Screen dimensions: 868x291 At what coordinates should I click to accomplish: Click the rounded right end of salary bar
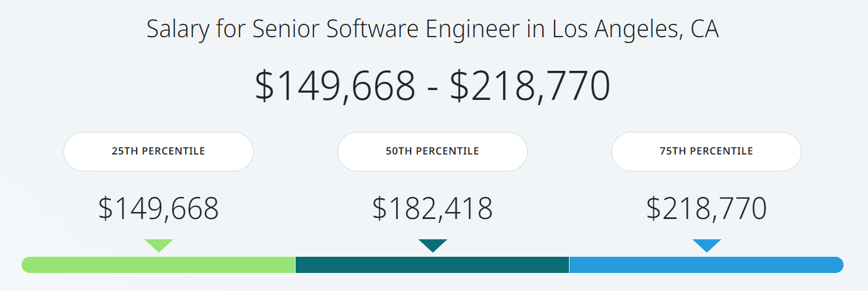pyautogui.click(x=838, y=265)
